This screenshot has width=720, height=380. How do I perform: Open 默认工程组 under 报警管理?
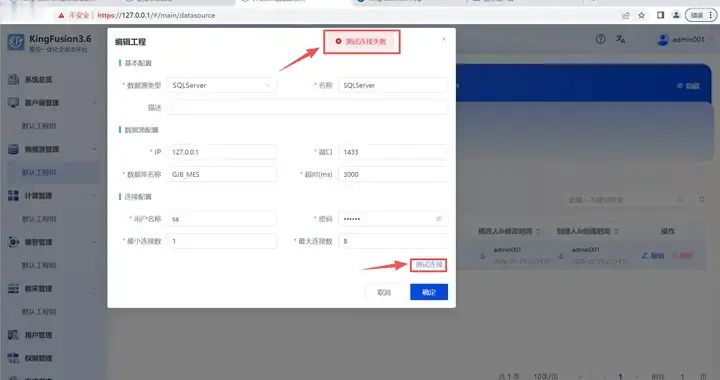tap(39, 265)
